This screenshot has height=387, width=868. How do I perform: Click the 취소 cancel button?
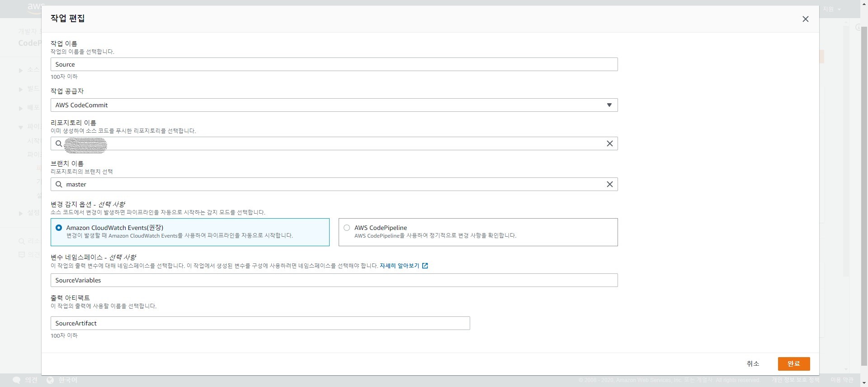coord(753,363)
